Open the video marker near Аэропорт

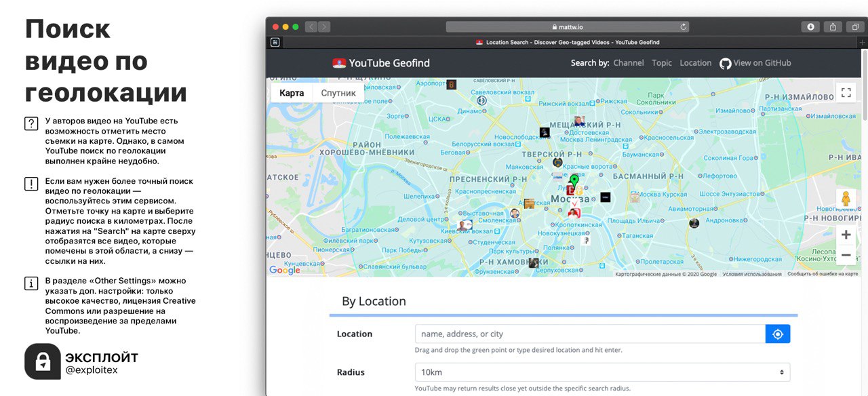[451, 85]
